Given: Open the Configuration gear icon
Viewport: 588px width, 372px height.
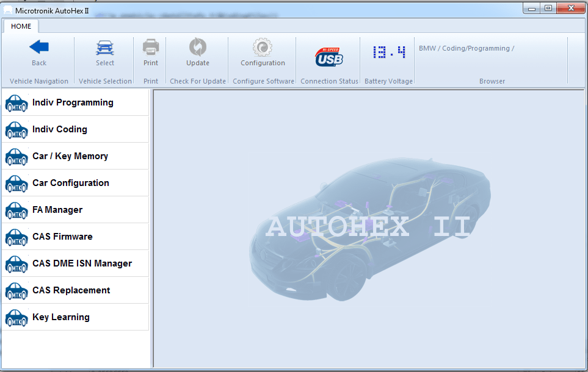Looking at the screenshot, I should (263, 47).
